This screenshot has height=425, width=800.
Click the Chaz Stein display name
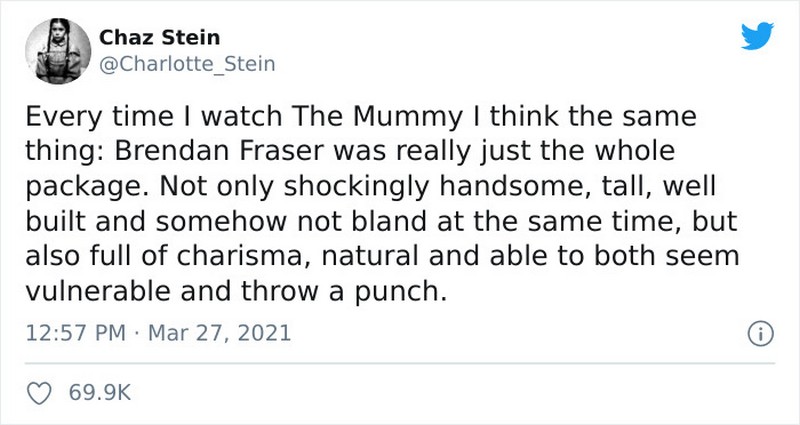tap(159, 37)
